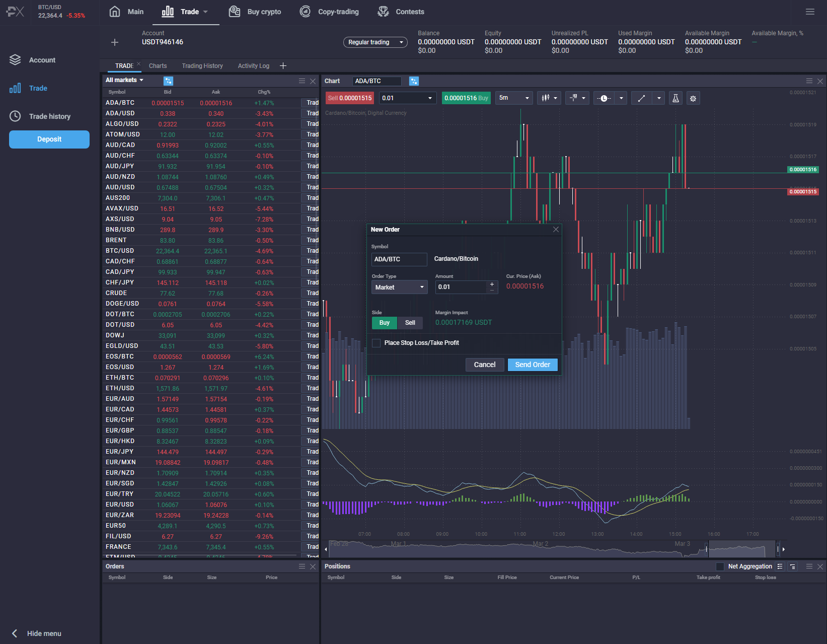Click the Trade history clock icon

15,116
